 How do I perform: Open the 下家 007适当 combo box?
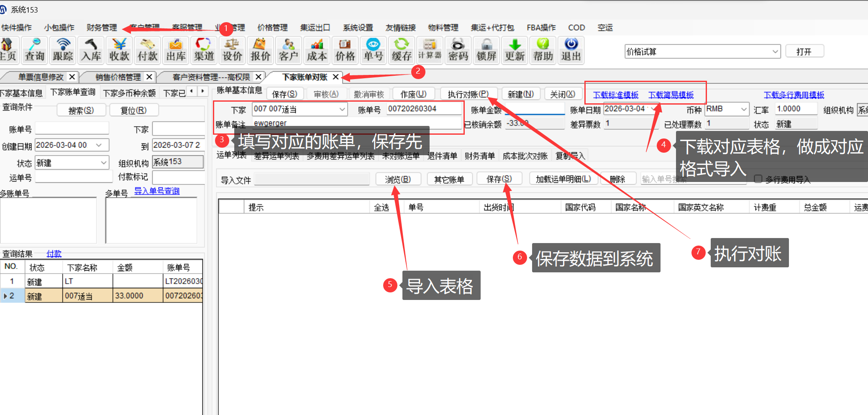click(x=342, y=109)
